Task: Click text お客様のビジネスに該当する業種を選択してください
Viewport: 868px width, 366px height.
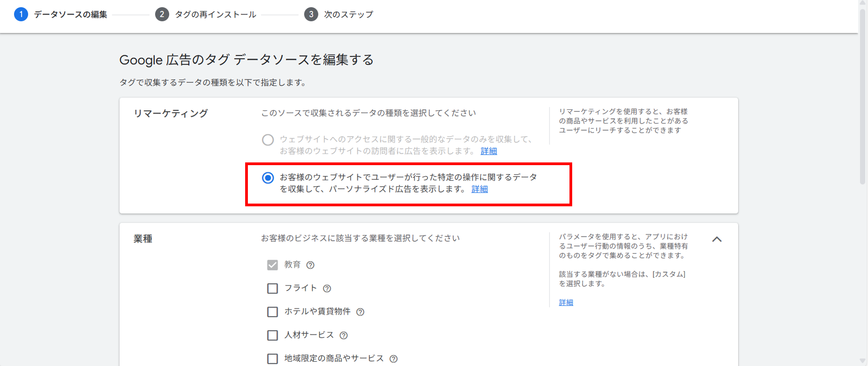Action: point(360,238)
